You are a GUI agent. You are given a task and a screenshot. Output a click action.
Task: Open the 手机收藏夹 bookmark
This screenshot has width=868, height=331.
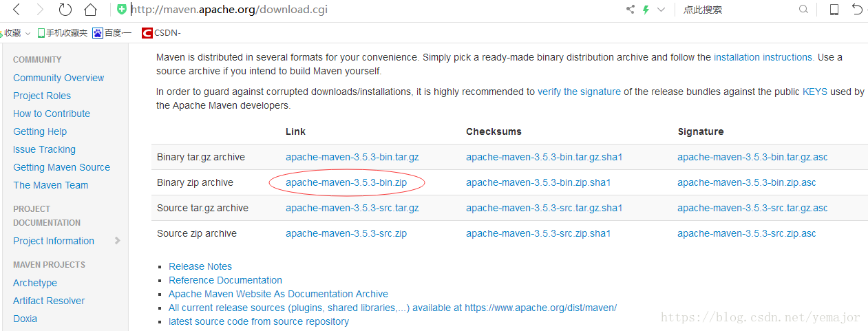[63, 32]
